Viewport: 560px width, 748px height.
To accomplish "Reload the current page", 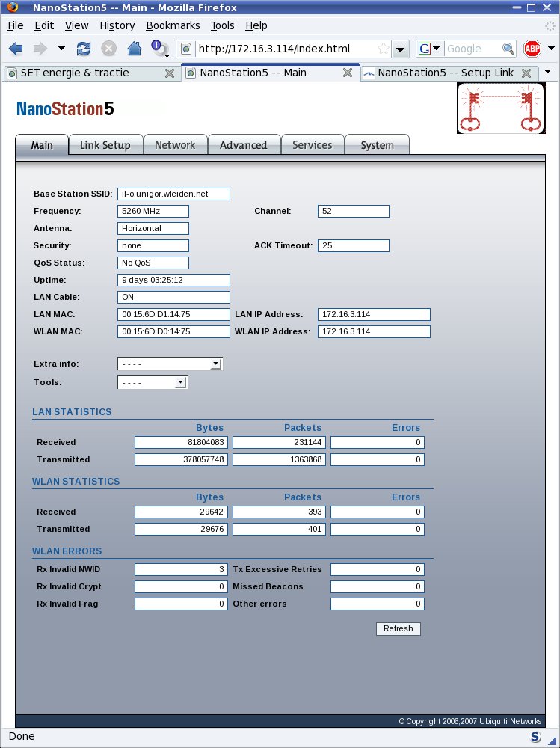I will tap(84, 49).
